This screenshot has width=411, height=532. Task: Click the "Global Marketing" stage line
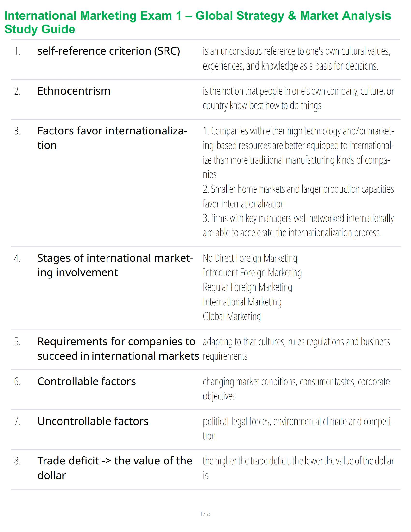232,316
